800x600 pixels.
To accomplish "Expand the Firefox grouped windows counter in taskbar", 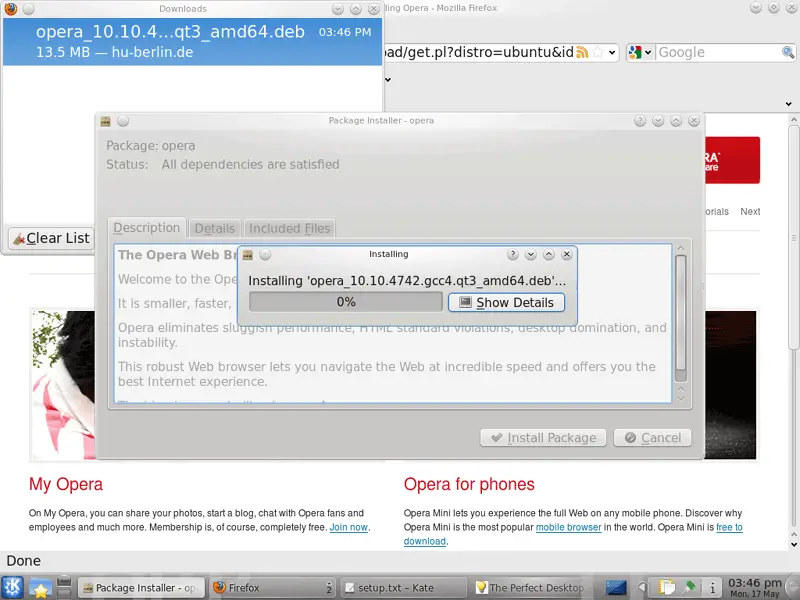I will point(329,588).
